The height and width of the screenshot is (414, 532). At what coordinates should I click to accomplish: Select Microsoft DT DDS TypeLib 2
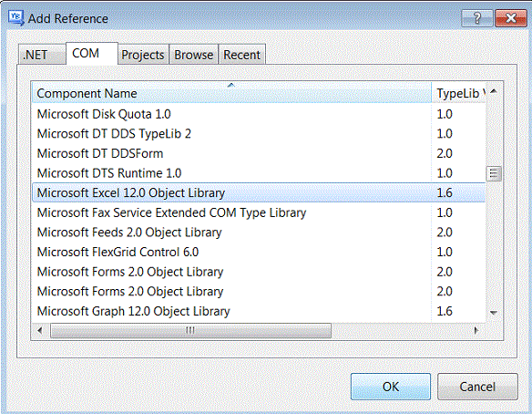259,134
